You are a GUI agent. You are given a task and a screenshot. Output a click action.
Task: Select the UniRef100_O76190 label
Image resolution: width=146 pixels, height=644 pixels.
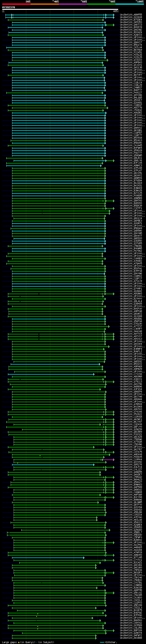[x=131, y=324]
